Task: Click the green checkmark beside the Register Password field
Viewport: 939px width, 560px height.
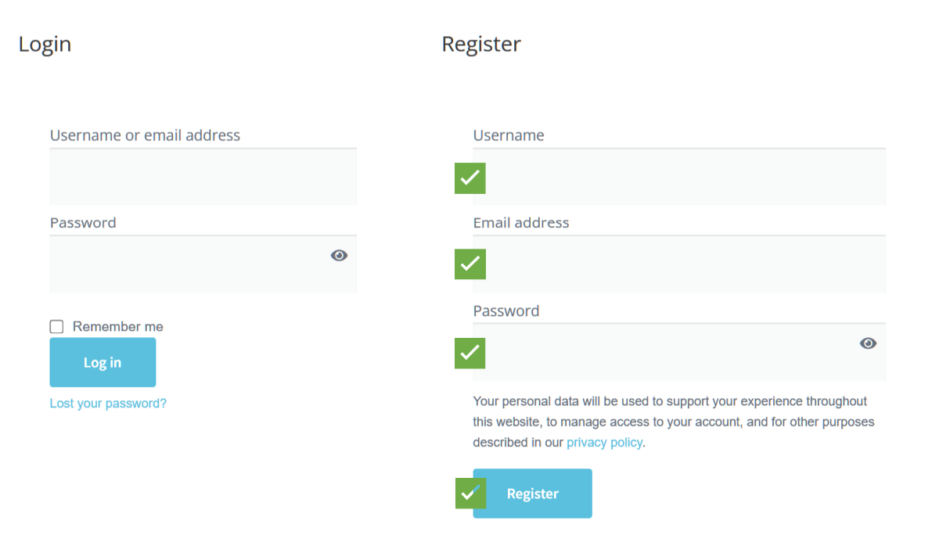Action: pyautogui.click(x=470, y=354)
